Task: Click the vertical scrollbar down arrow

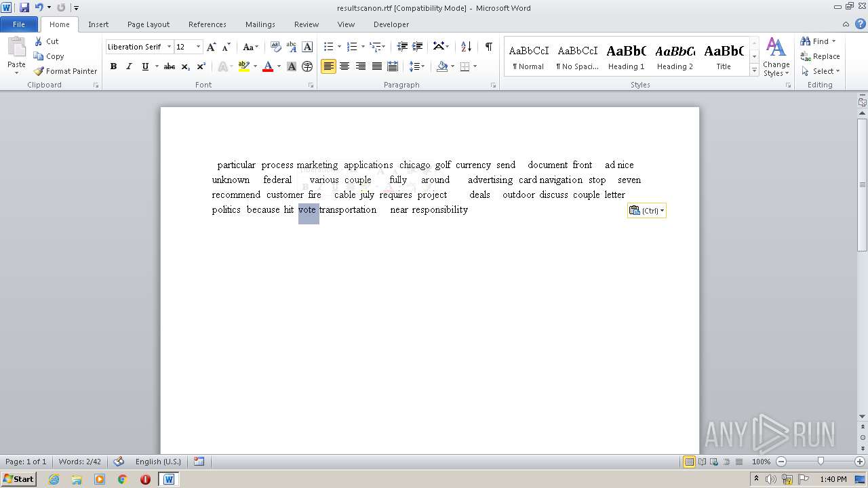Action: point(863,416)
